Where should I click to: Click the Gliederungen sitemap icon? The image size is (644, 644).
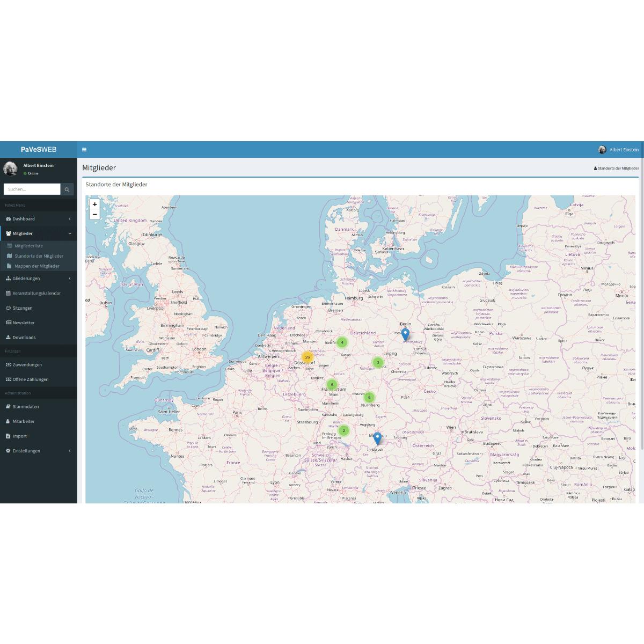pos(8,279)
